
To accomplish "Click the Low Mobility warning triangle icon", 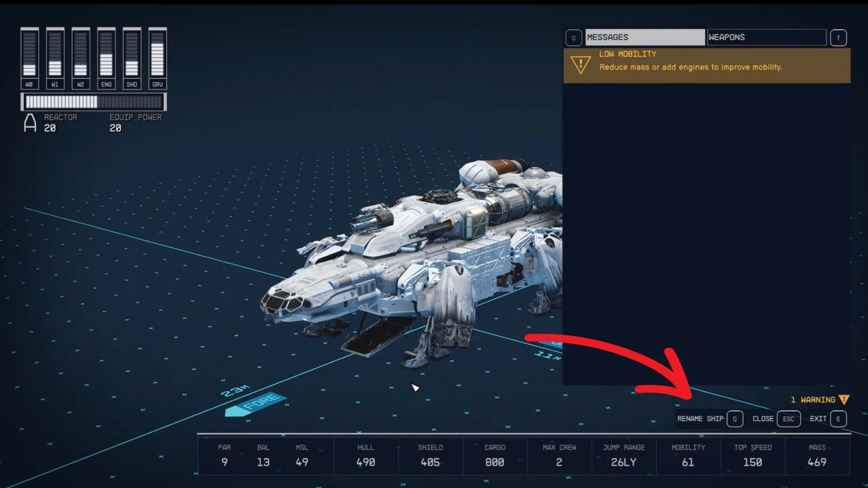I will (x=580, y=64).
